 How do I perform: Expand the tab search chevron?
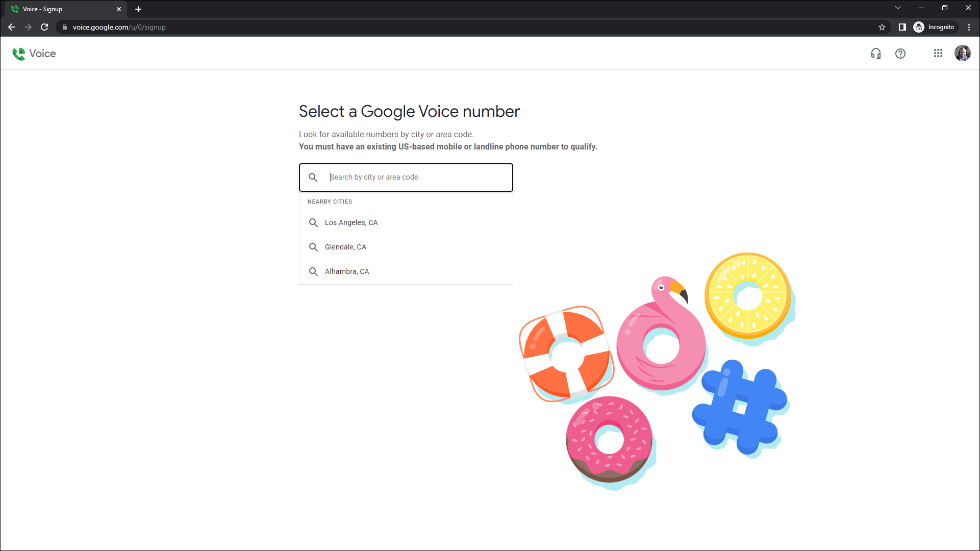click(898, 8)
